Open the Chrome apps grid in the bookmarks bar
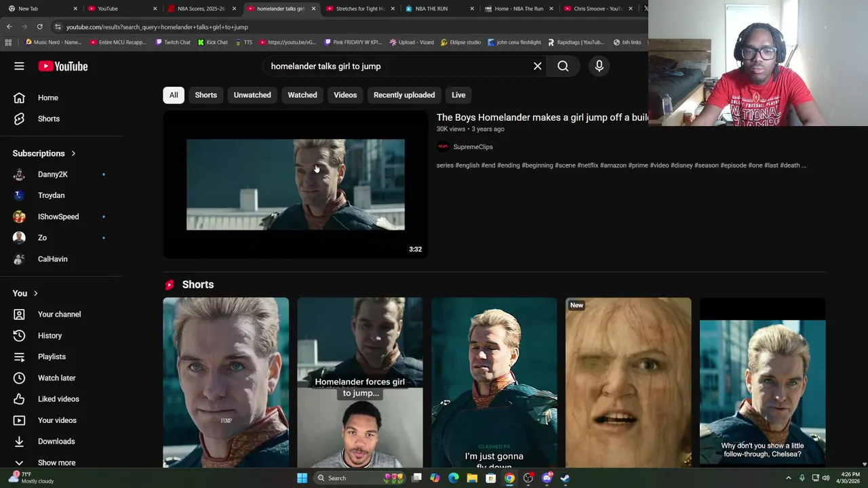This screenshot has width=868, height=488. (8, 42)
